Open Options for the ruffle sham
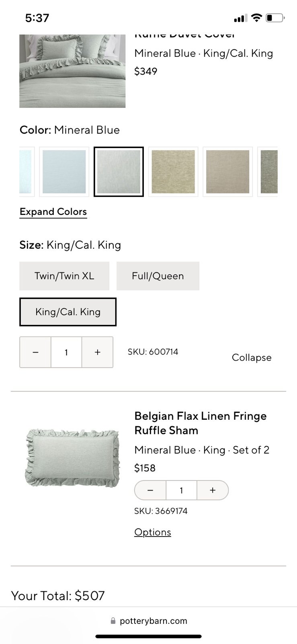 click(x=153, y=532)
